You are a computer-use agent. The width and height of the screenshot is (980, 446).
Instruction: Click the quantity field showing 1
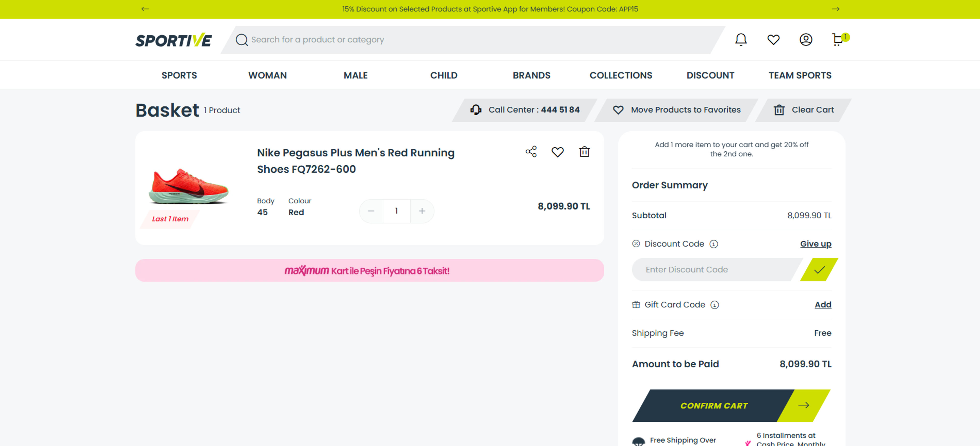pyautogui.click(x=396, y=211)
